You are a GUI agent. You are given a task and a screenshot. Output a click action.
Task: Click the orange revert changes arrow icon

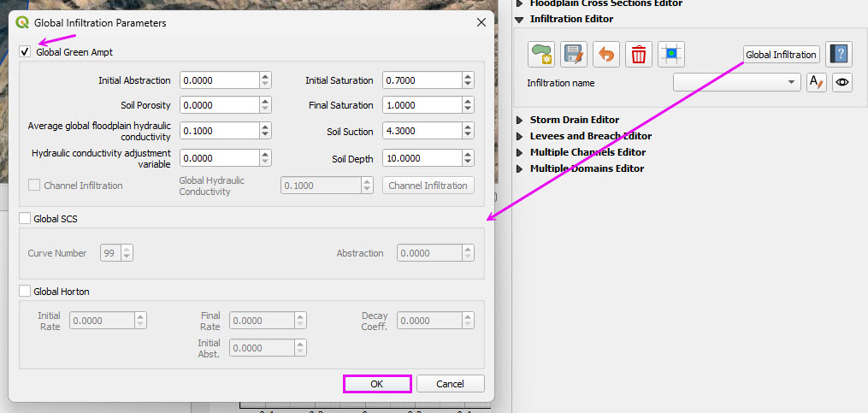(x=606, y=55)
